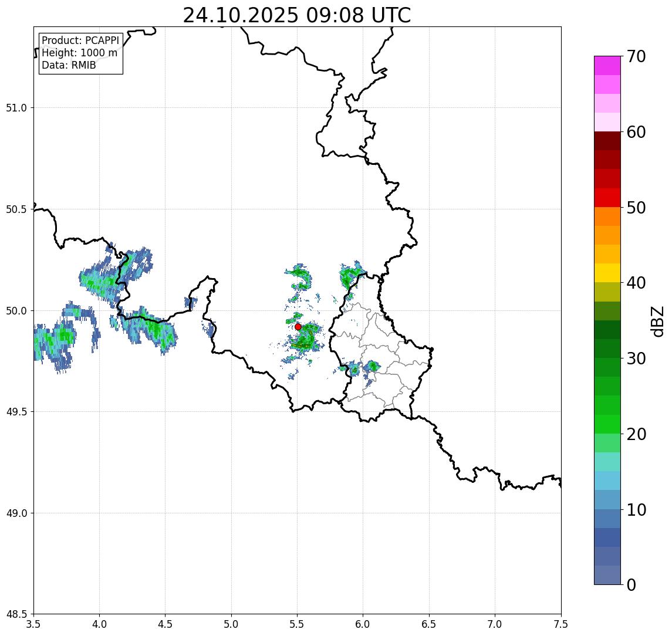Image resolution: width=672 pixels, height=636 pixels.
Task: Click the "Product: PCAPPI" legend text
Action: [80, 40]
